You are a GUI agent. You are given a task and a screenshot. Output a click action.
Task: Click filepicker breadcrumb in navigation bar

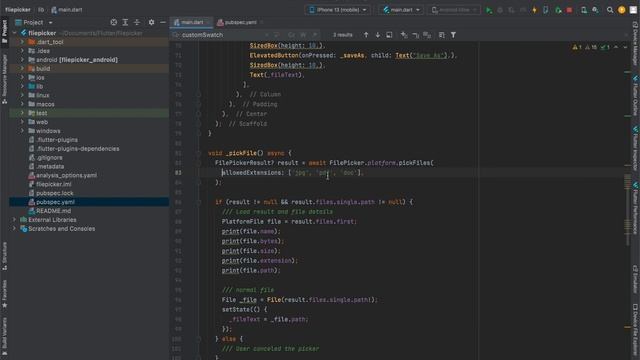point(18,10)
